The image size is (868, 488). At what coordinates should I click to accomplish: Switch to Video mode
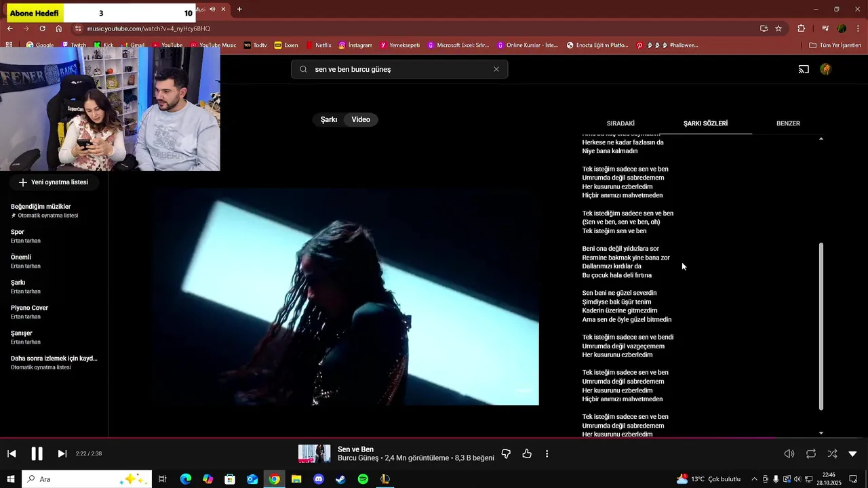(x=361, y=119)
